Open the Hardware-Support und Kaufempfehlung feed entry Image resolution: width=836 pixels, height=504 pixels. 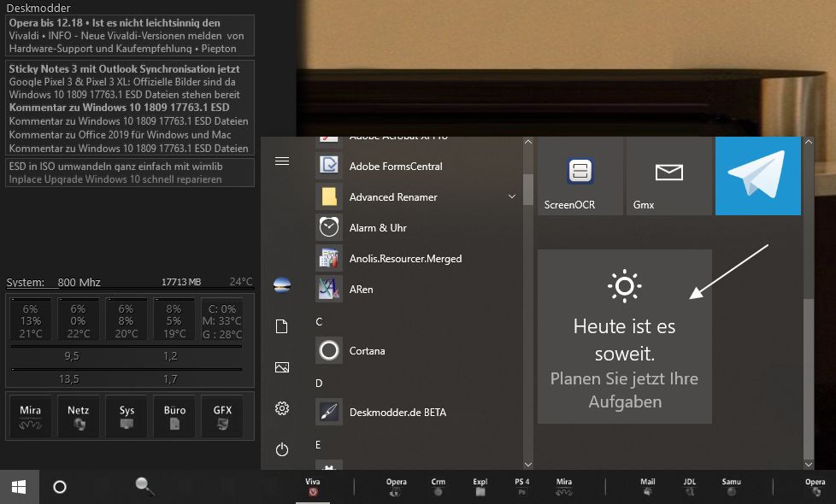coord(122,49)
